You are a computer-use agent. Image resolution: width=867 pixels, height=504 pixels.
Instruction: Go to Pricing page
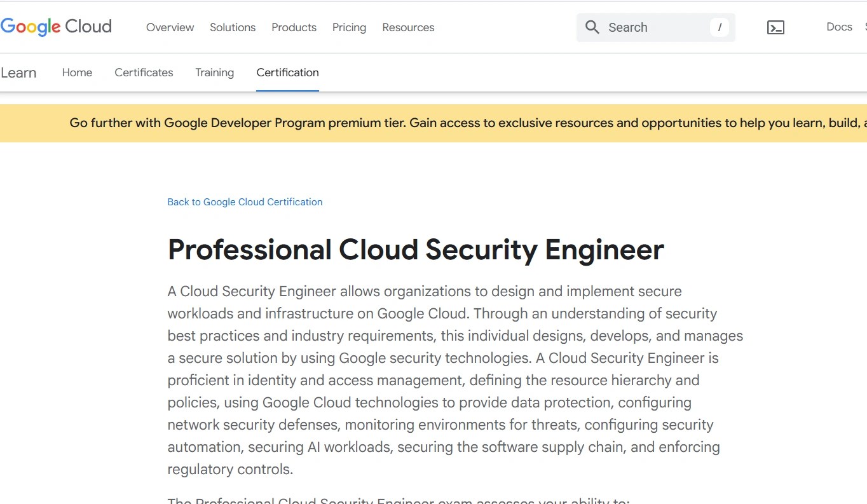[349, 27]
